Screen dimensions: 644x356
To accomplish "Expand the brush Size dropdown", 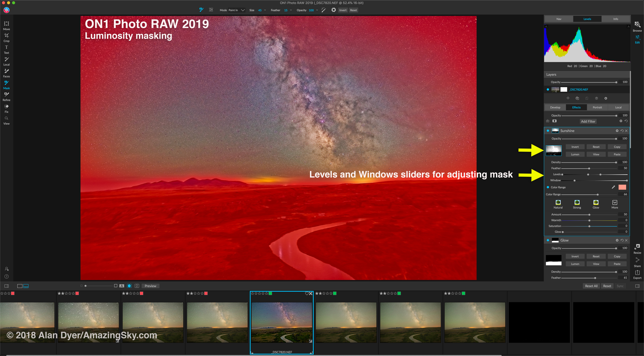I will pyautogui.click(x=265, y=10).
